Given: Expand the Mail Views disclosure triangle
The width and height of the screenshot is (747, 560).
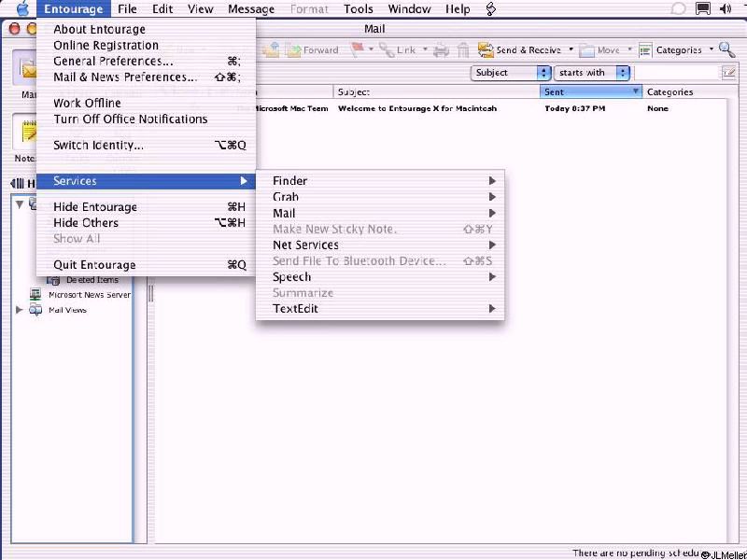Looking at the screenshot, I should point(20,310).
